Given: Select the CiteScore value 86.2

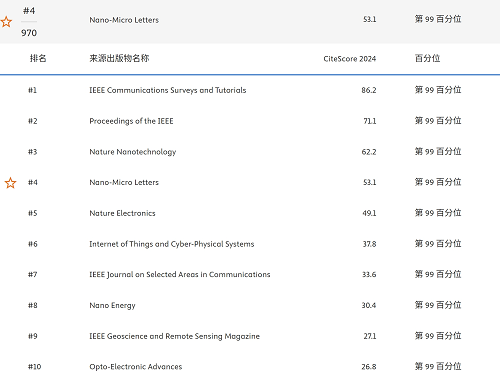Looking at the screenshot, I should pyautogui.click(x=369, y=90).
